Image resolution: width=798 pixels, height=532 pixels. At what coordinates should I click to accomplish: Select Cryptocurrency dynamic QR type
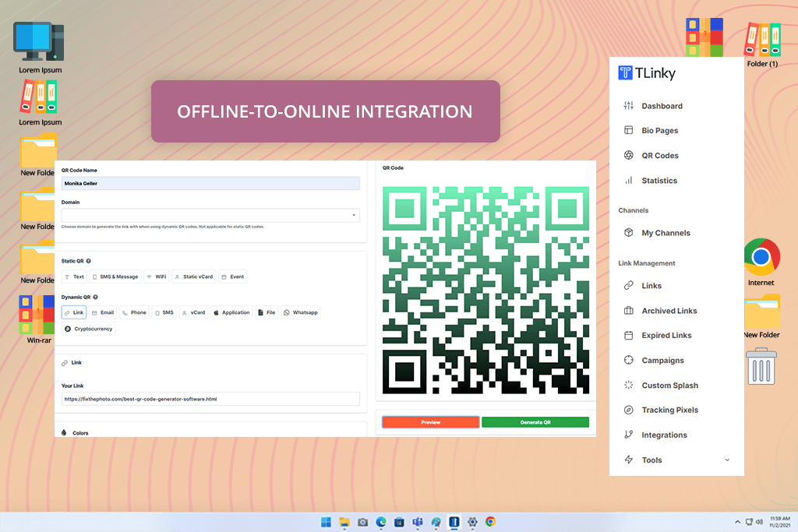point(89,329)
